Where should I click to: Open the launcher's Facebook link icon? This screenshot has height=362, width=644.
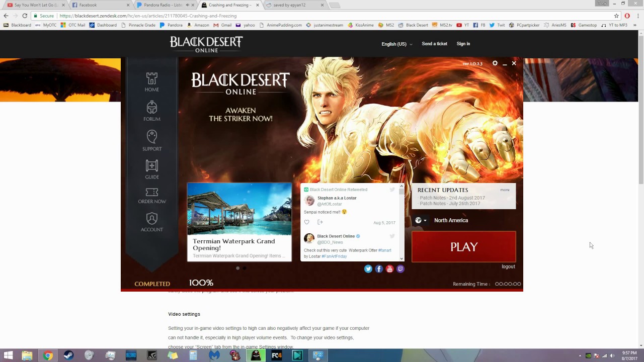(379, 269)
